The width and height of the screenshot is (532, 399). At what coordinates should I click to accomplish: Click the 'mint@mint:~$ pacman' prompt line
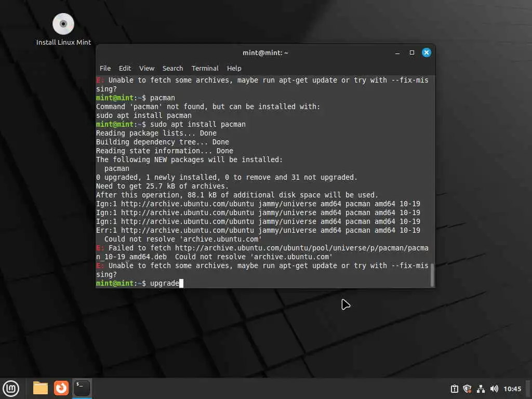point(136,98)
